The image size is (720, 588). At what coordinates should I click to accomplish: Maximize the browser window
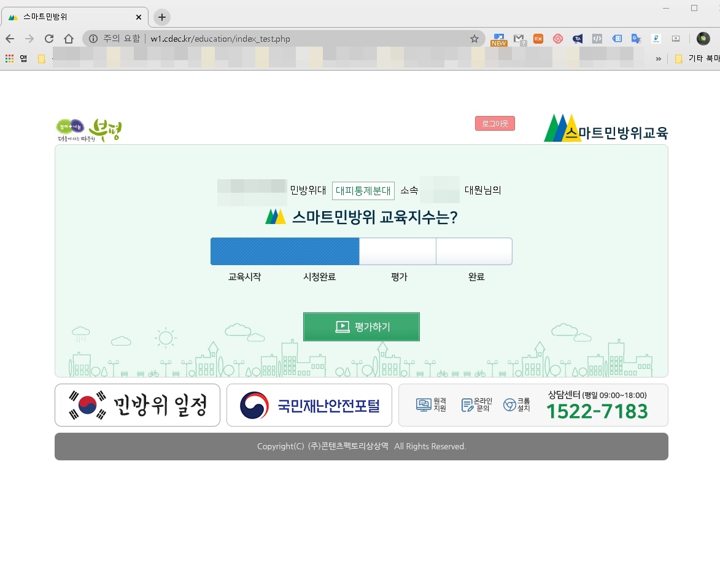pos(694,8)
